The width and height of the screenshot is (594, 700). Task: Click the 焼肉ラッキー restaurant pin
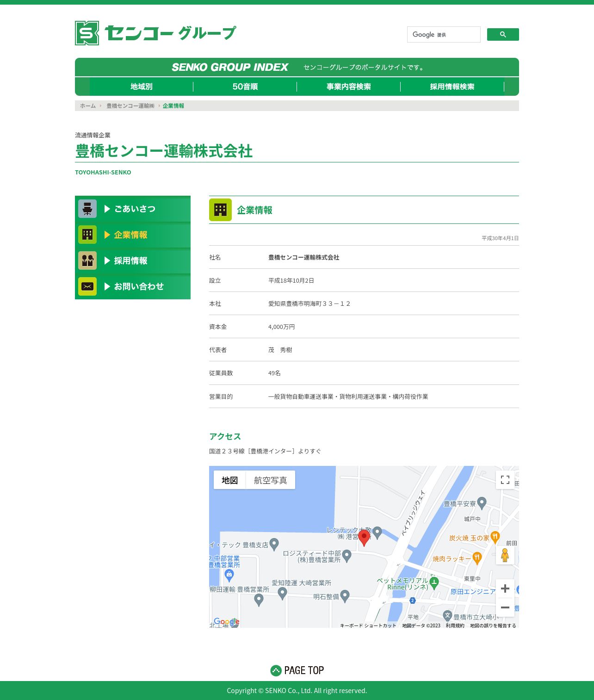point(477,558)
